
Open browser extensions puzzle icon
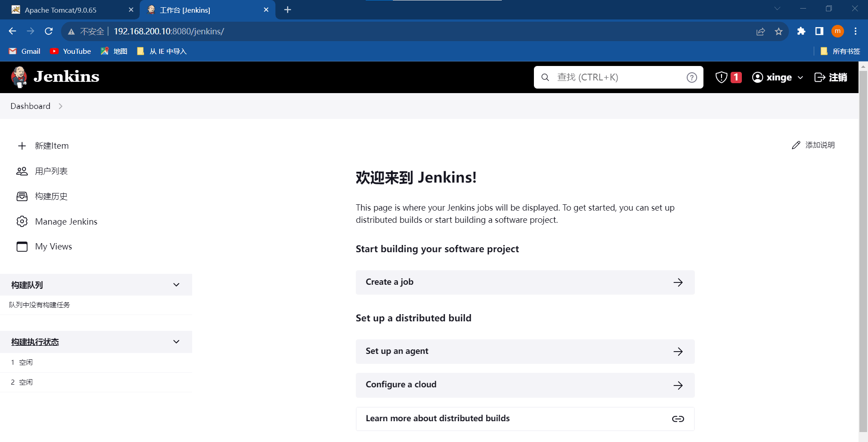pos(801,31)
